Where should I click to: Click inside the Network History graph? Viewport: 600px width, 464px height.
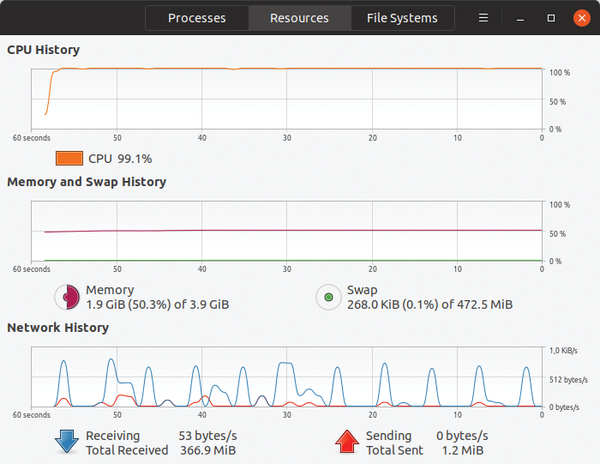point(287,377)
